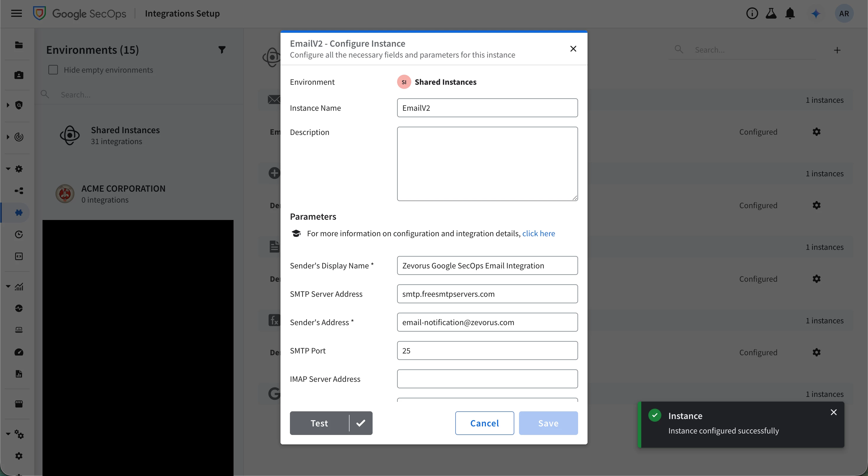Toggle Hide empty environments checkbox

pos(53,70)
